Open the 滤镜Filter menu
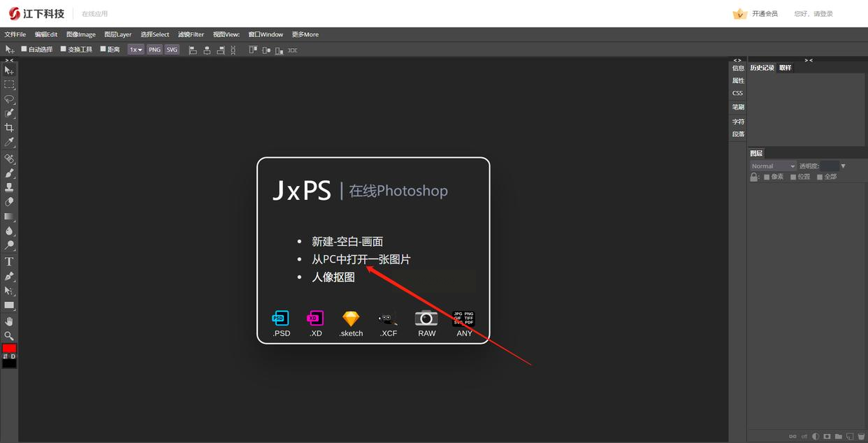 coord(191,34)
